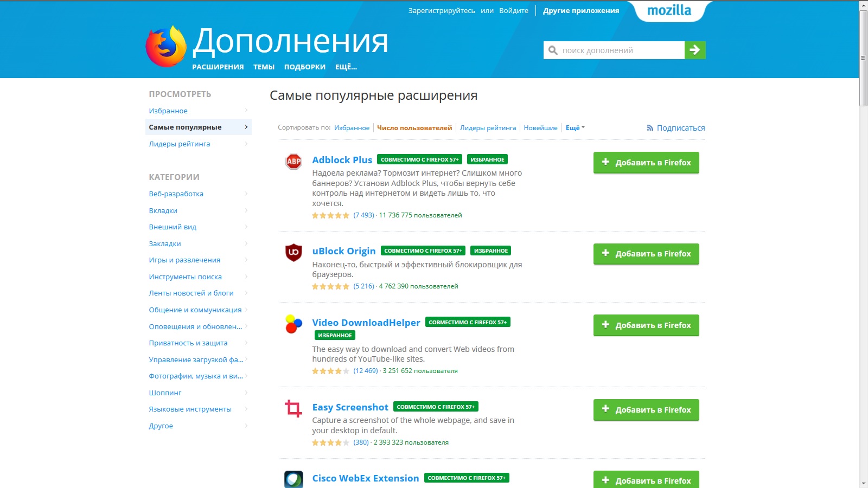This screenshot has height=488, width=868.
Task: Open the ЕЩЁ… navigation menu
Action: pyautogui.click(x=346, y=67)
